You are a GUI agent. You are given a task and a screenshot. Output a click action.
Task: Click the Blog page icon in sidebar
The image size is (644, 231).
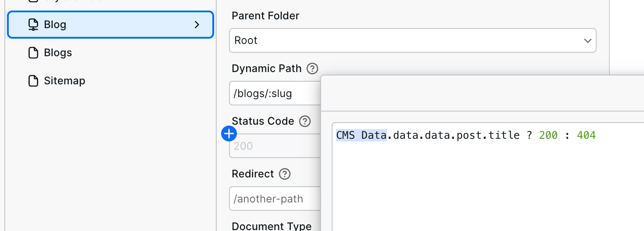[x=33, y=25]
